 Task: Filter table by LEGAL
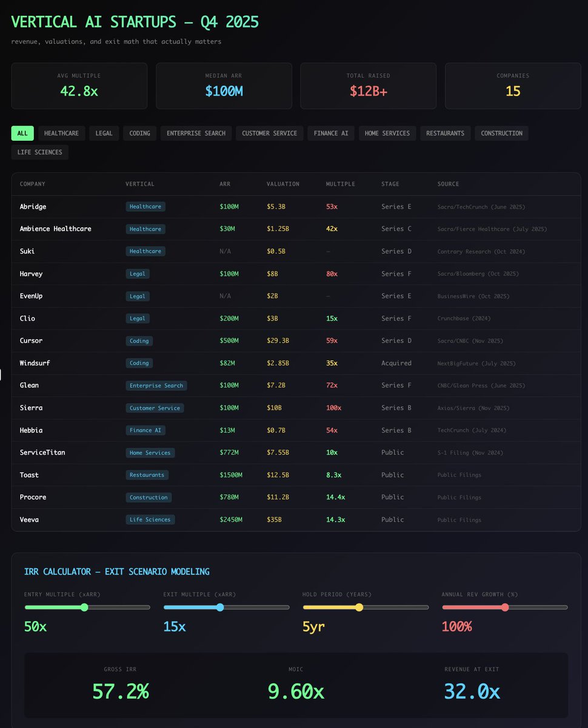[104, 133]
